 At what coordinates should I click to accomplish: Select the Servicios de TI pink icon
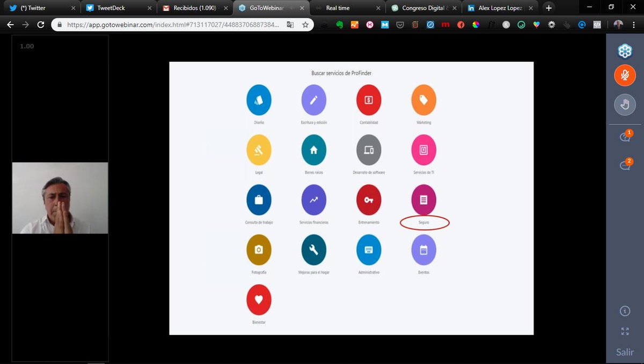(423, 150)
